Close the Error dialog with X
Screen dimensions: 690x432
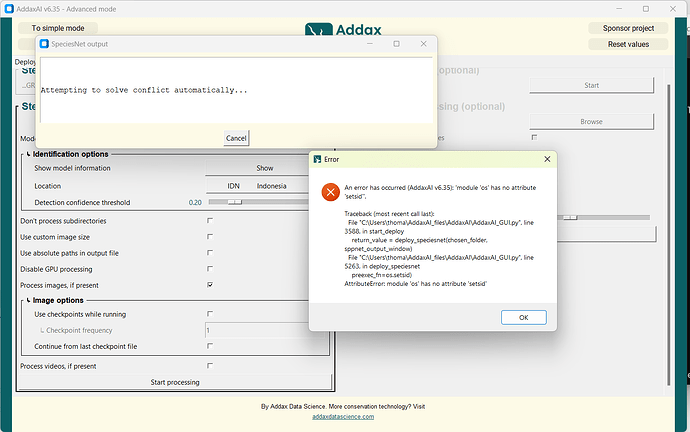click(x=547, y=159)
